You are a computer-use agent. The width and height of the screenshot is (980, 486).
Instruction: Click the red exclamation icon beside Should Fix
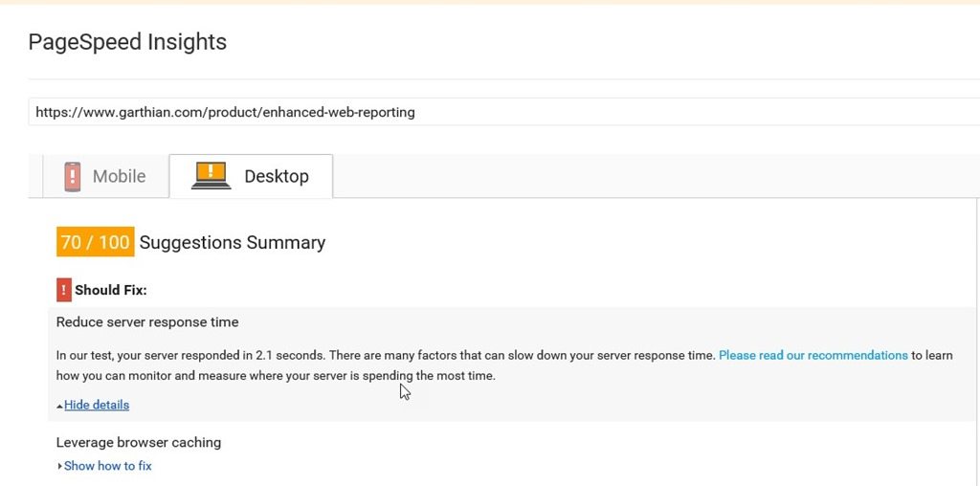pos(64,290)
